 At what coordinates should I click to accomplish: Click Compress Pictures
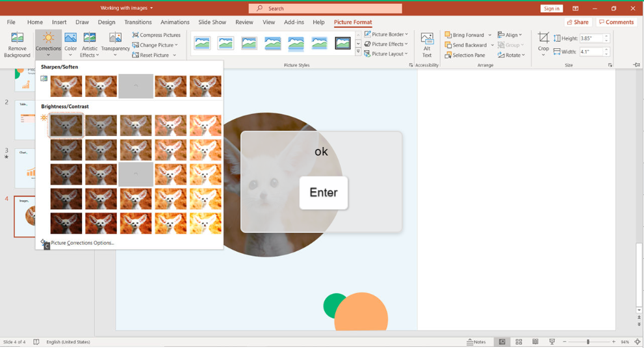pyautogui.click(x=156, y=35)
